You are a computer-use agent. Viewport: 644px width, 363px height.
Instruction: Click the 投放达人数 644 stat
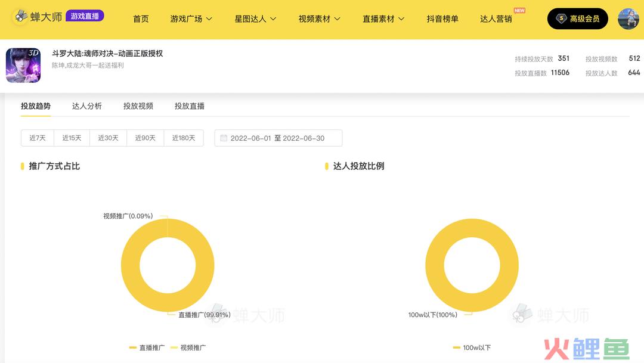coord(612,73)
